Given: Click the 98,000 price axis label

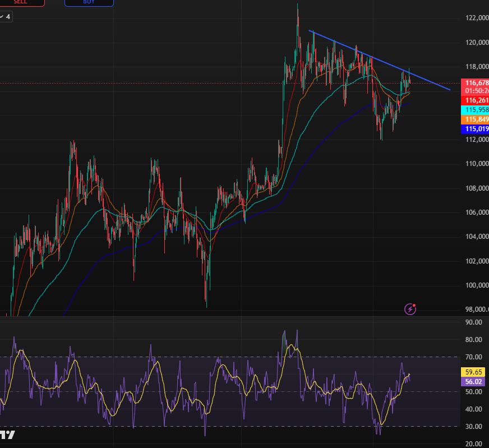Looking at the screenshot, I should click(x=477, y=310).
